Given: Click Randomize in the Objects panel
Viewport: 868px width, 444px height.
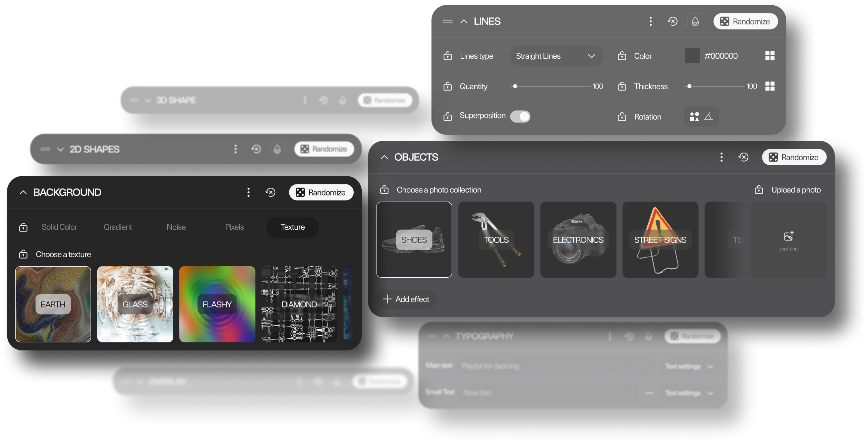Looking at the screenshot, I should 794,157.
